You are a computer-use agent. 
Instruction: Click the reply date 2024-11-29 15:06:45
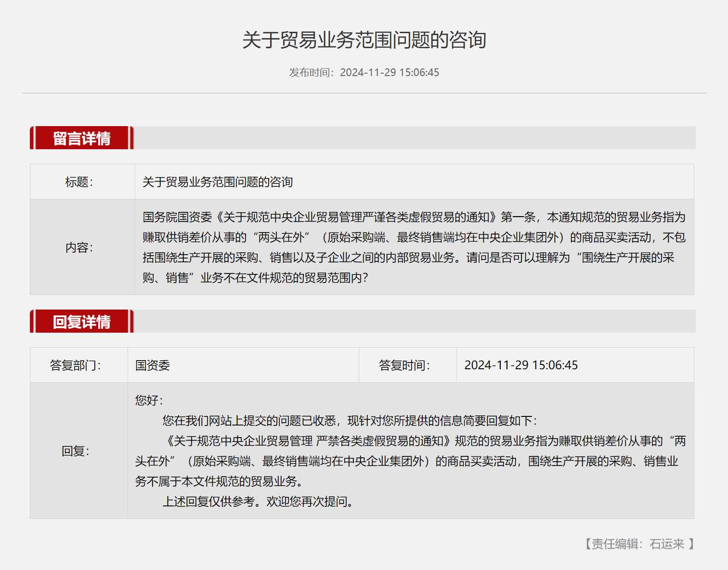(521, 365)
